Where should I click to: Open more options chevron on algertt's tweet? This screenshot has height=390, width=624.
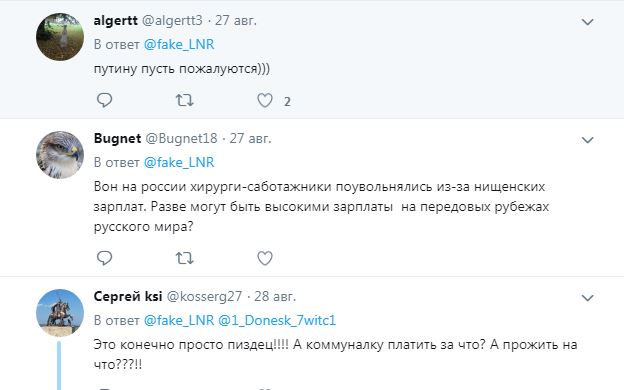click(x=587, y=22)
